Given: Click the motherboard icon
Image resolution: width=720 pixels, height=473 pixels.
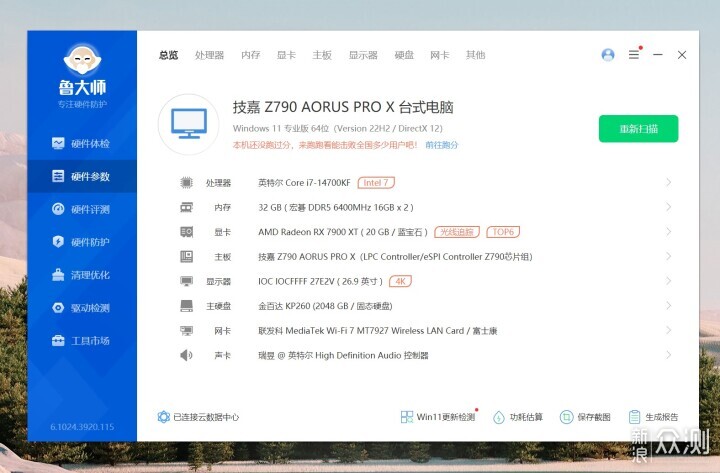Looking at the screenshot, I should (x=186, y=257).
